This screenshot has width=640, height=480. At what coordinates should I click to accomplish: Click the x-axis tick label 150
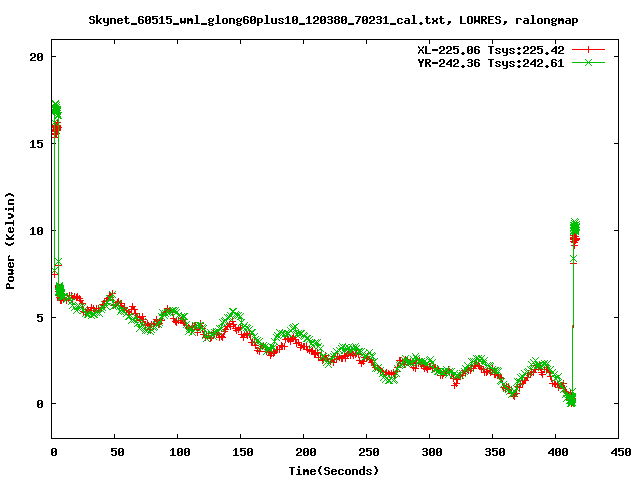tap(242, 452)
